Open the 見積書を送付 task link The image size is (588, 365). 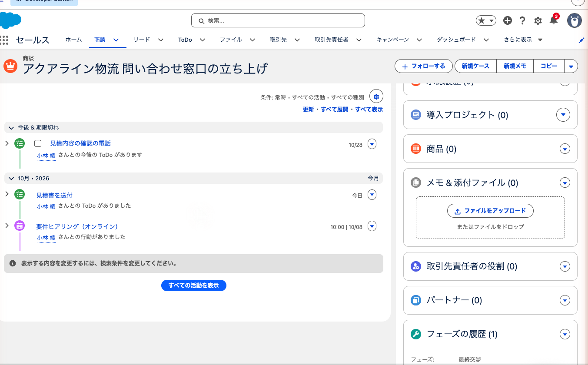[54, 196]
